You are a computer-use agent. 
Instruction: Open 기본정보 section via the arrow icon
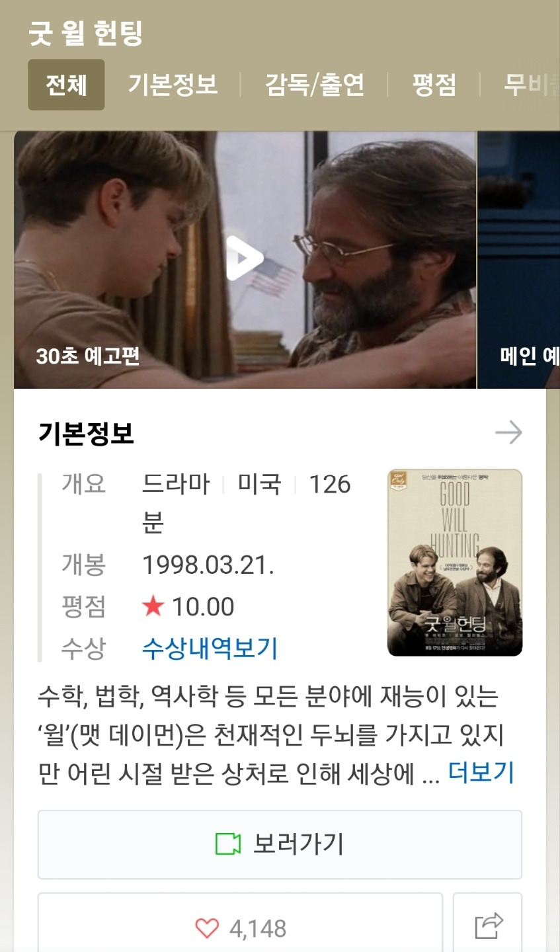508,433
